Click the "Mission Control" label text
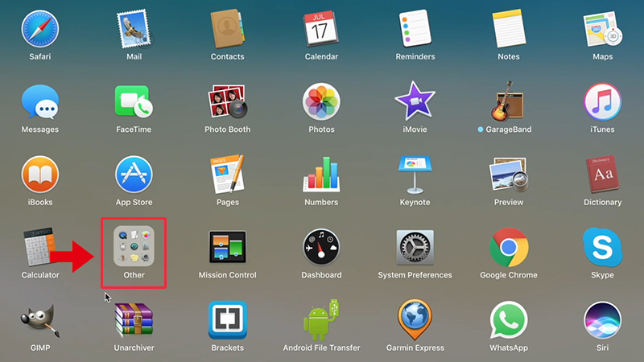Viewport: 644px width, 362px height. pos(228,275)
